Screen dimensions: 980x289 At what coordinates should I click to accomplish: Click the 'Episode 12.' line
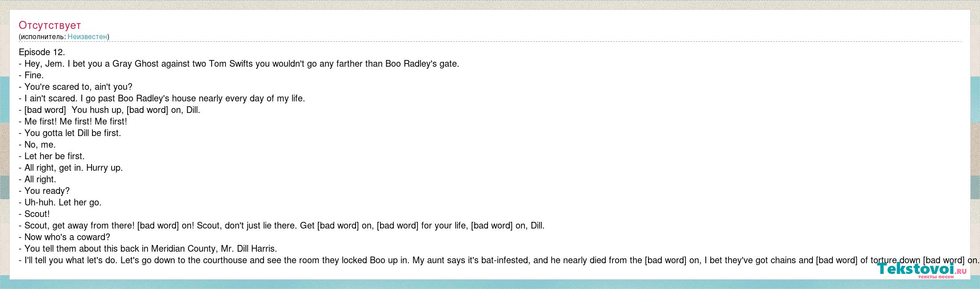pyautogui.click(x=42, y=52)
